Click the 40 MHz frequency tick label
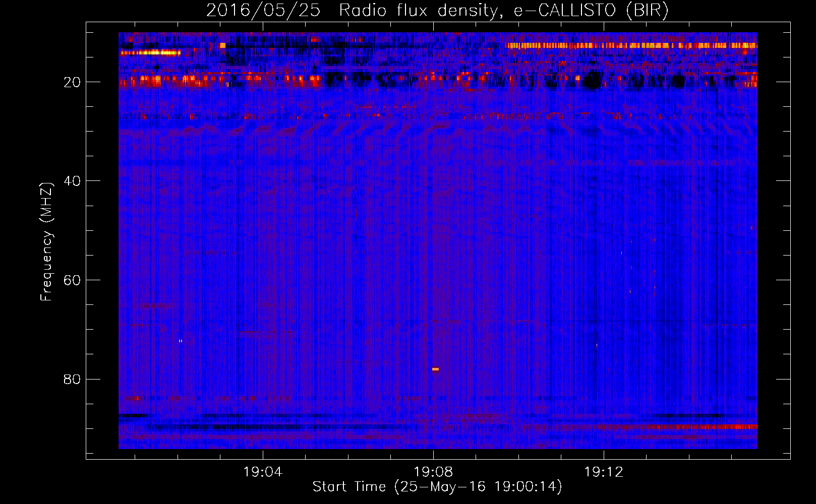Viewport: 816px width, 504px height. [x=72, y=181]
